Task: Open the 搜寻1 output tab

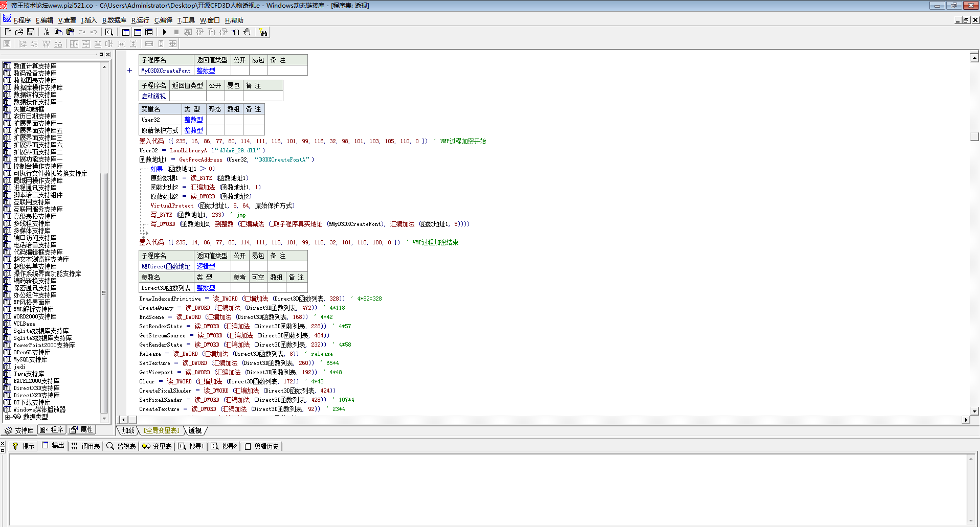Action: point(191,446)
